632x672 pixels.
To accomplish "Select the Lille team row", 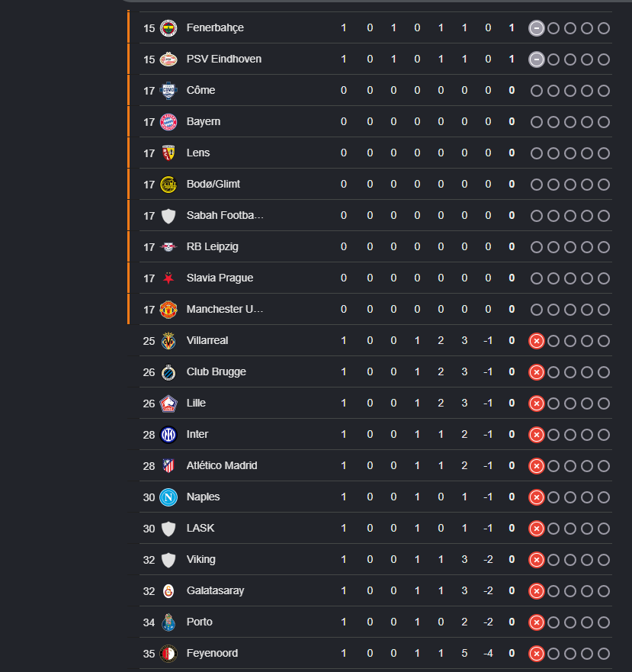I will [370, 404].
